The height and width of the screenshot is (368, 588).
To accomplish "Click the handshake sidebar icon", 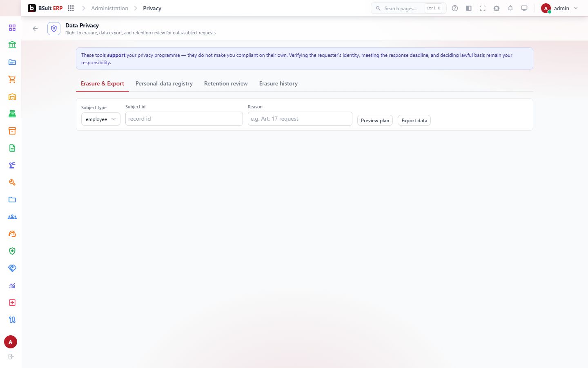I will coord(12,268).
